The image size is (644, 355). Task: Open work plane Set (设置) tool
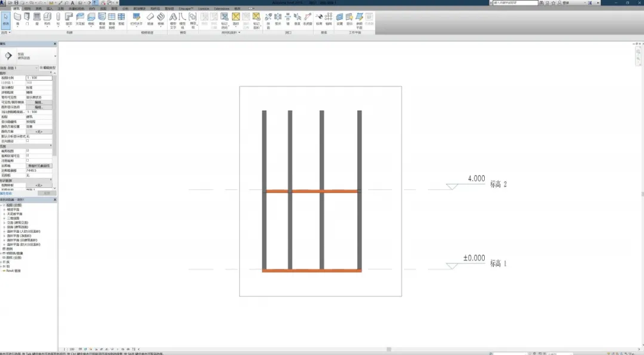[340, 19]
